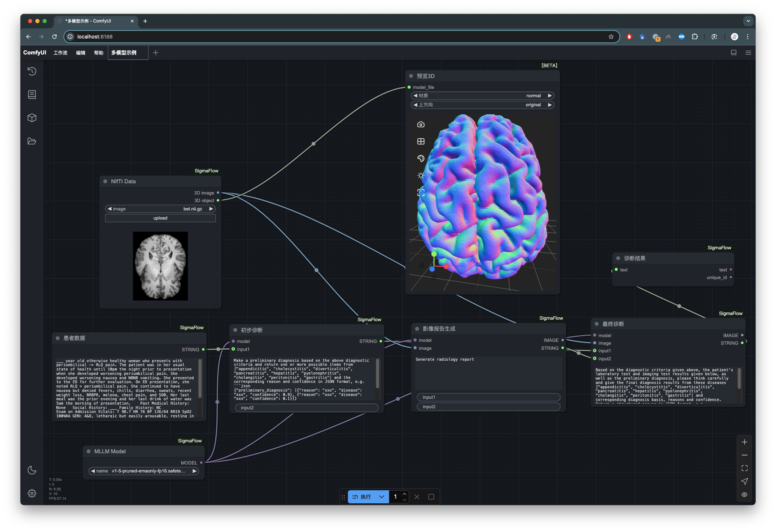Click the 3D preview camera capture icon
The height and width of the screenshot is (532, 776).
[x=421, y=124]
